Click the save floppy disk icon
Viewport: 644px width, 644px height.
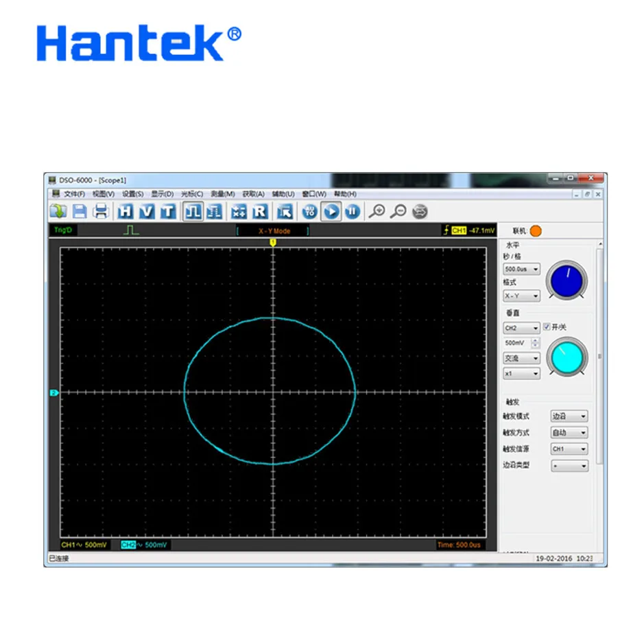click(80, 211)
